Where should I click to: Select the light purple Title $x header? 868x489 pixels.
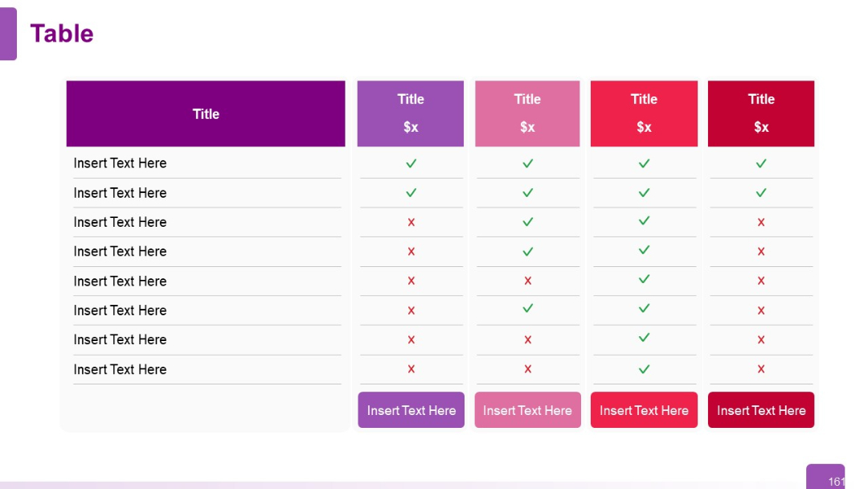tap(411, 113)
